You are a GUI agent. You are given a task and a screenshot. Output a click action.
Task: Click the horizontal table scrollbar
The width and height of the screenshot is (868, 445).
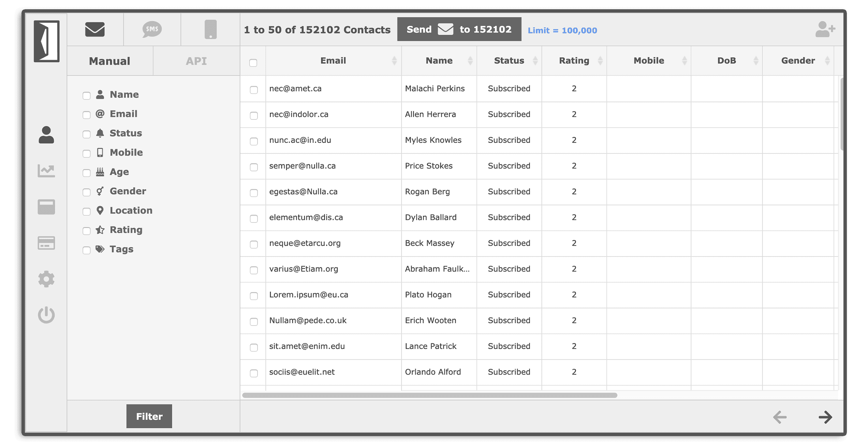430,395
